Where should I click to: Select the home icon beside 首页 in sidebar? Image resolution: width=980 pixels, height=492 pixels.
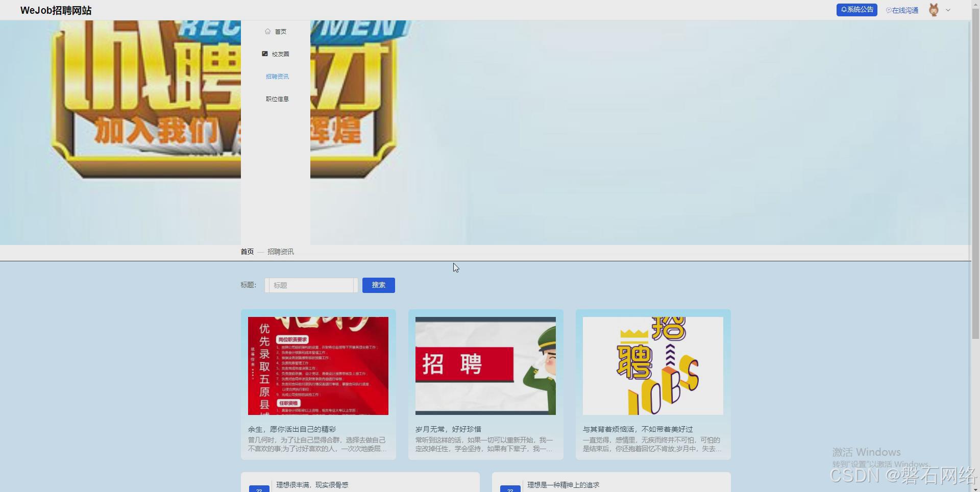267,31
